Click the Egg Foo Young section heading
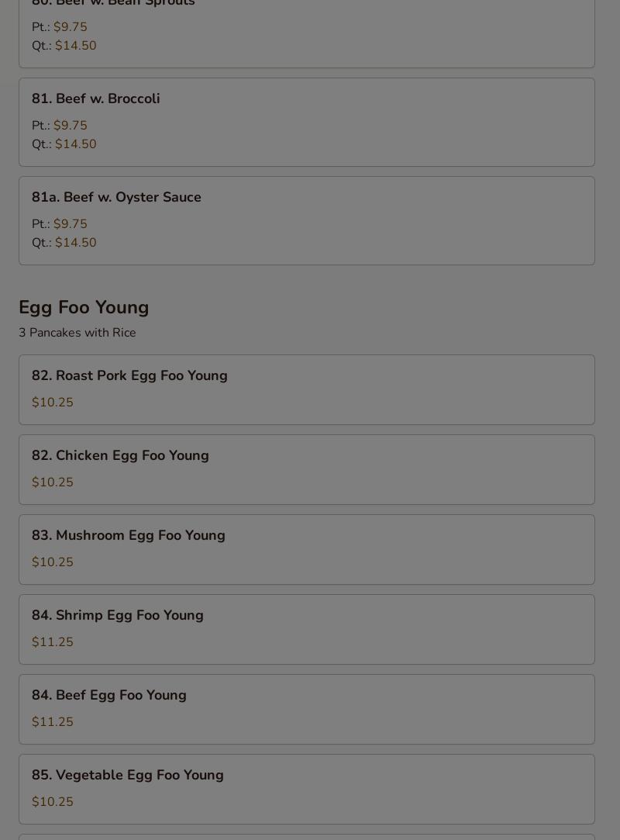 (x=84, y=307)
